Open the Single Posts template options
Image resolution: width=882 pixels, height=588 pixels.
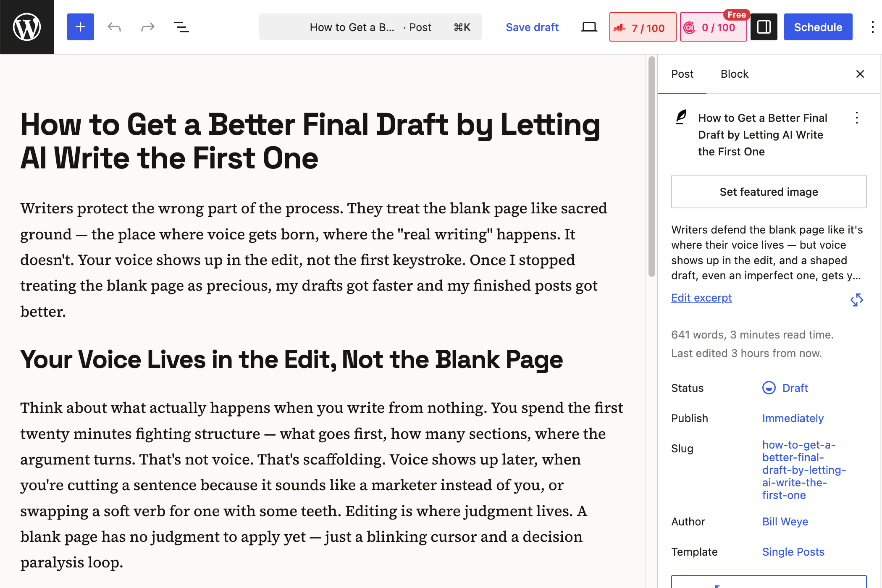pos(793,552)
